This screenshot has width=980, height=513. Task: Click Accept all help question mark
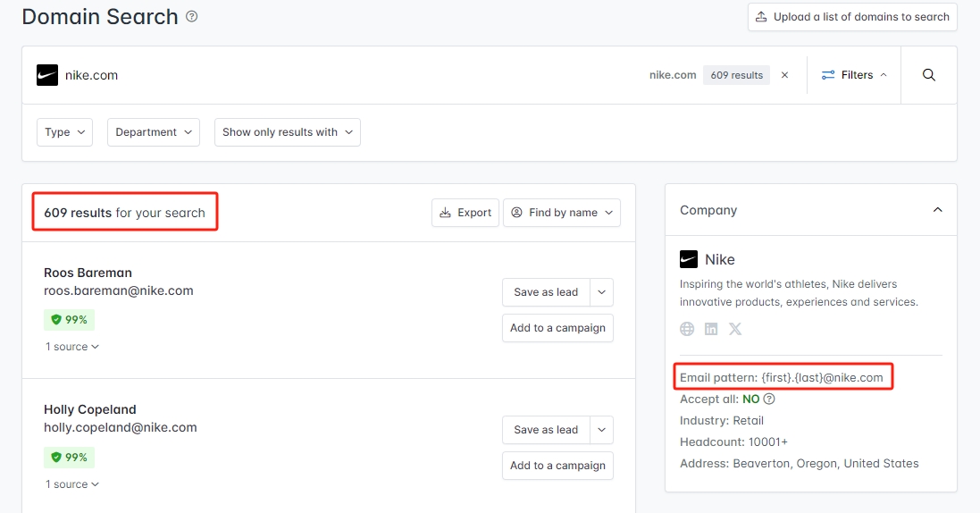click(x=769, y=399)
